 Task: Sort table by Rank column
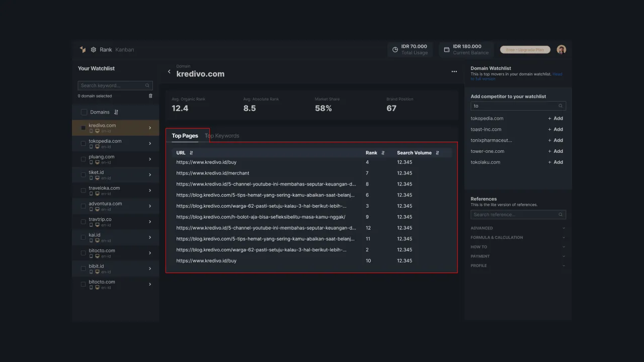[383, 153]
